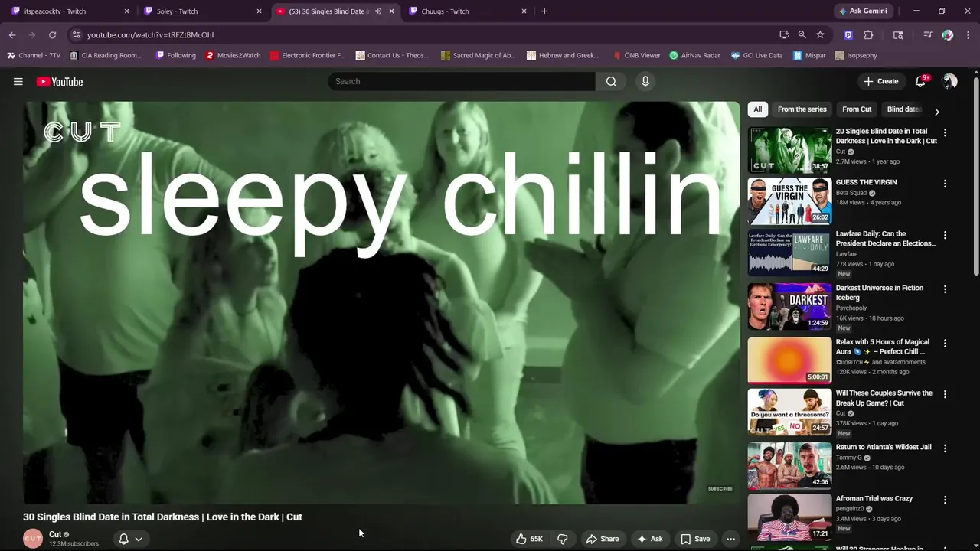Install app icon in the address bar
The image size is (980, 551).
pyautogui.click(x=784, y=34)
